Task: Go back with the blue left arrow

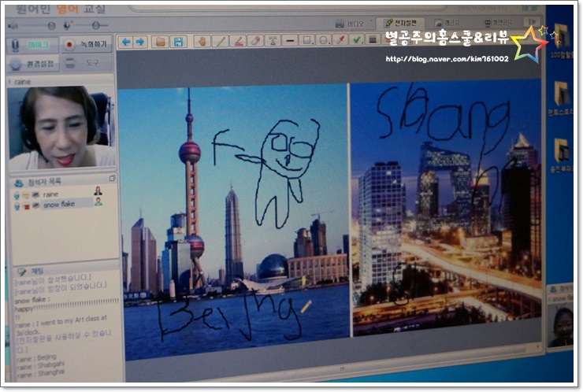Action: (x=126, y=42)
